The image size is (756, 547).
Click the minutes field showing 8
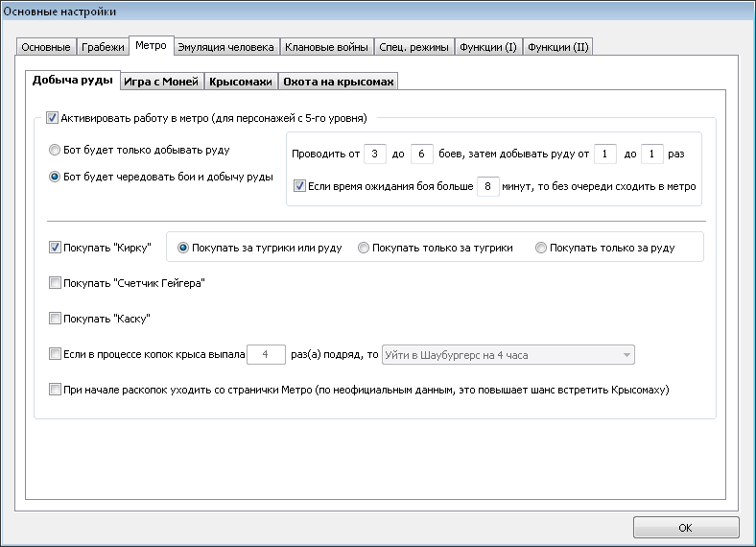pos(487,186)
